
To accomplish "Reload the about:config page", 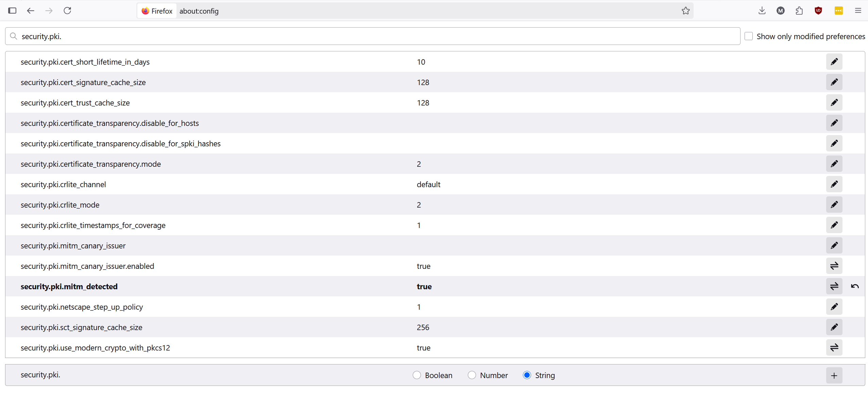I will (x=67, y=11).
